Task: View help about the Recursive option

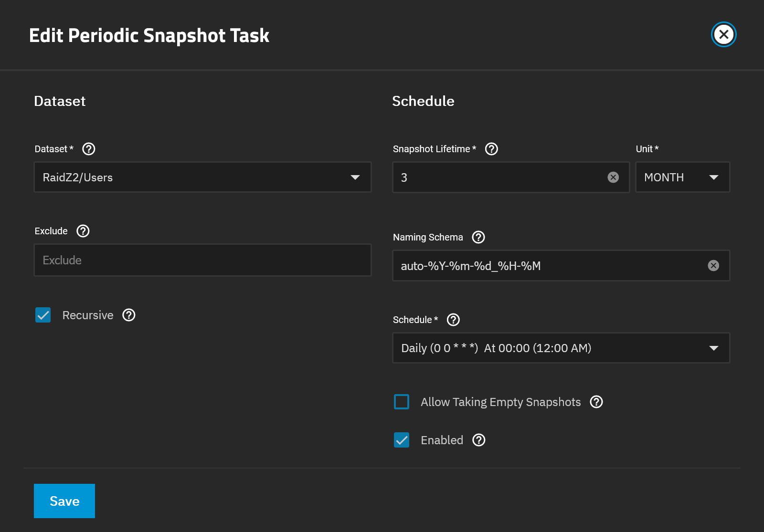Action: click(128, 315)
